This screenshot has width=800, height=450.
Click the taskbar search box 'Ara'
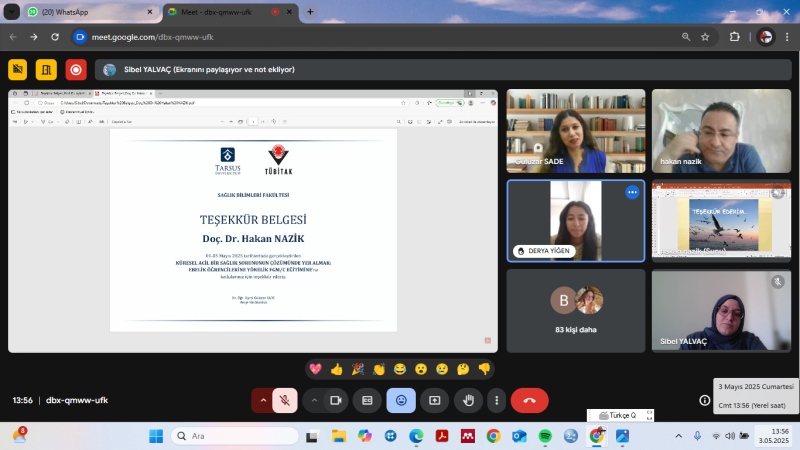(235, 436)
